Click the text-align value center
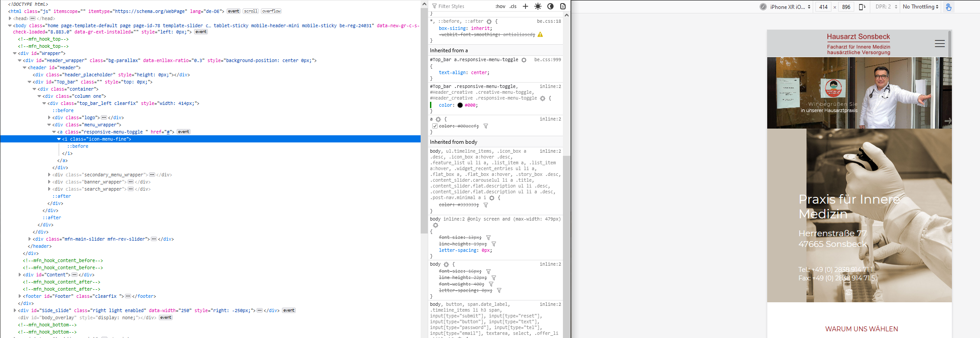Screen dimensions: 980x338 tap(479, 73)
